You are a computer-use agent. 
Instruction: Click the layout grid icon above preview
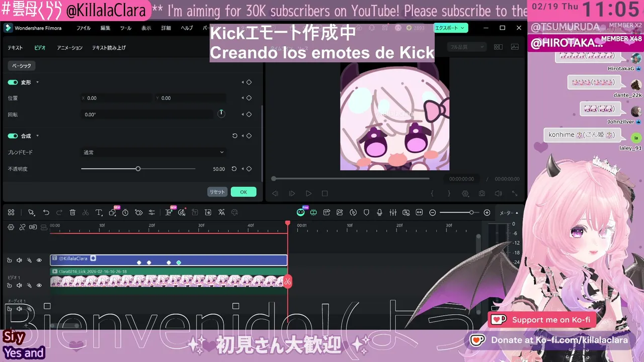coord(498,47)
